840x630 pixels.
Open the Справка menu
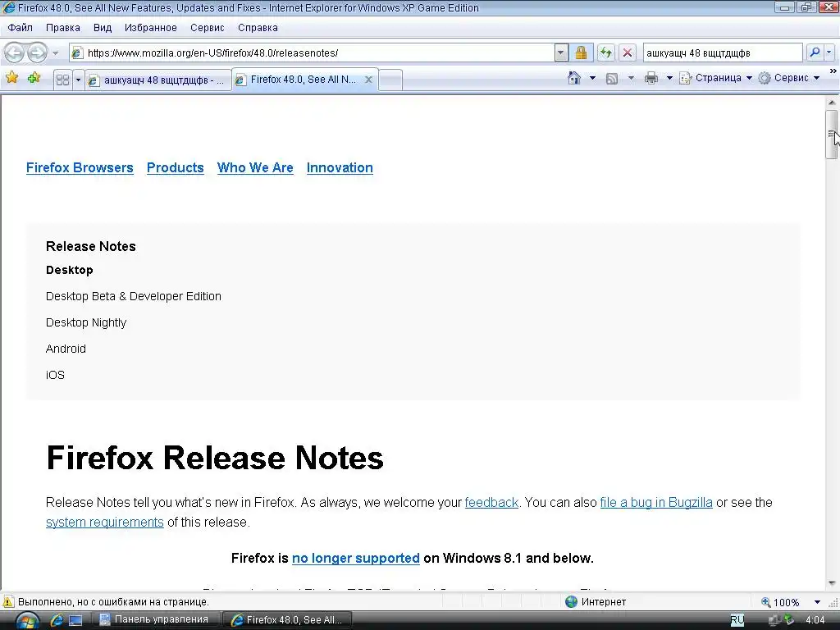coord(258,27)
